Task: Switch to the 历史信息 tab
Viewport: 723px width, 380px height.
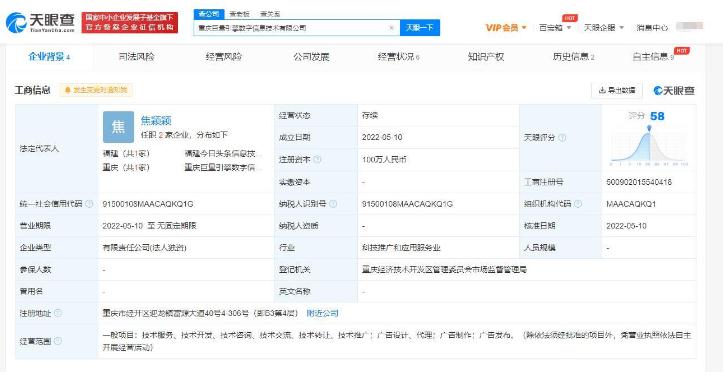Action: [573, 57]
